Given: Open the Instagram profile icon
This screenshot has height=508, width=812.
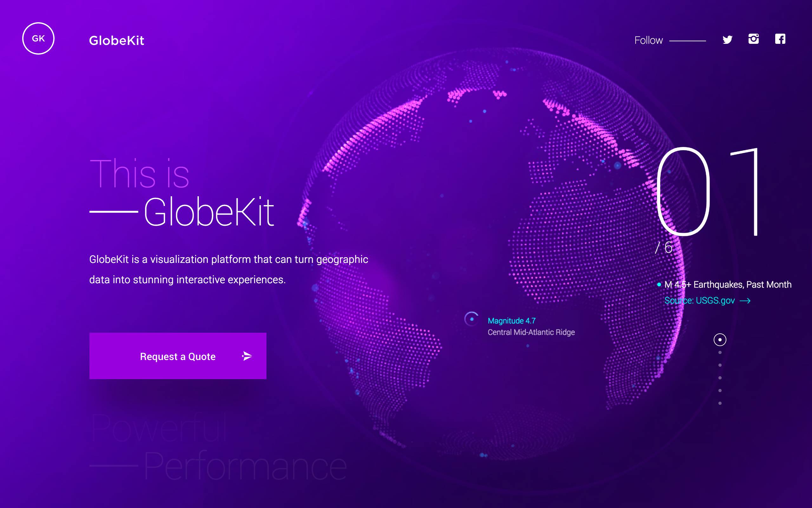Looking at the screenshot, I should [754, 39].
